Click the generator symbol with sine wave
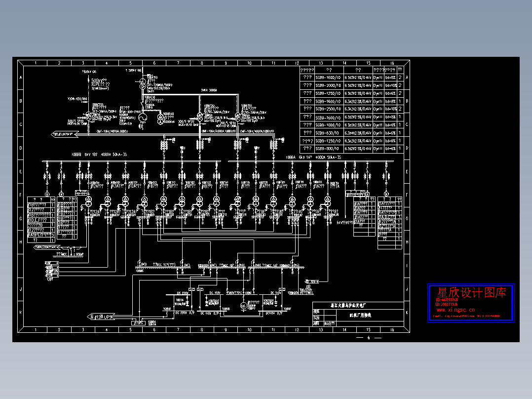The height and width of the screenshot is (399, 532). pyautogui.click(x=143, y=118)
